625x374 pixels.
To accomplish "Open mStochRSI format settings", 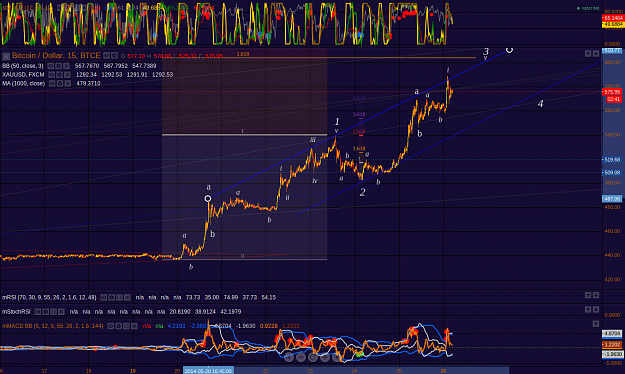I will 46,311.
